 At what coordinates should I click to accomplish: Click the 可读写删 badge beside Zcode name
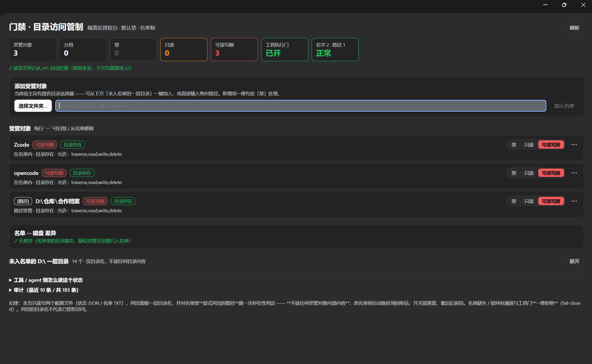pos(45,145)
